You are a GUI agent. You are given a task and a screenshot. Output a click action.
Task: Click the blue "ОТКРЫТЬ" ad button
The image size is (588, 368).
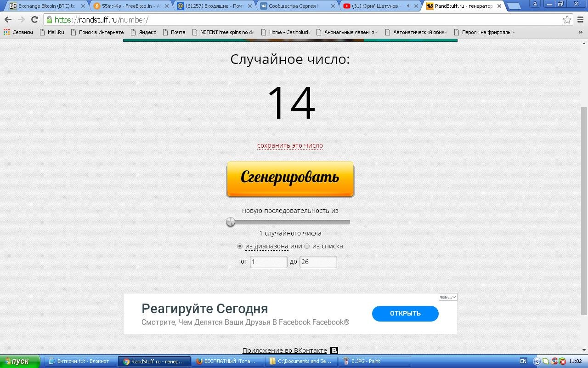pyautogui.click(x=405, y=313)
